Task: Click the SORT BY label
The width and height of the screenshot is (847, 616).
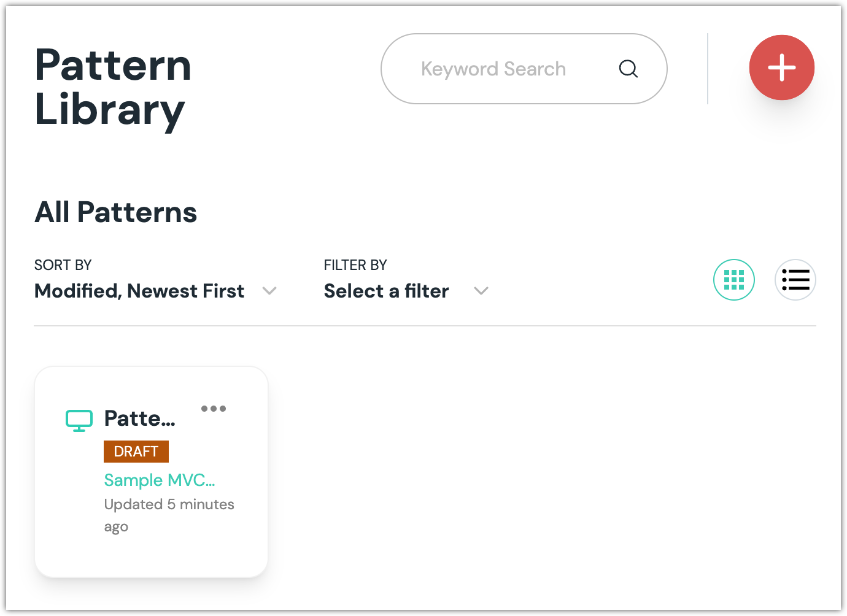Action: click(x=63, y=265)
